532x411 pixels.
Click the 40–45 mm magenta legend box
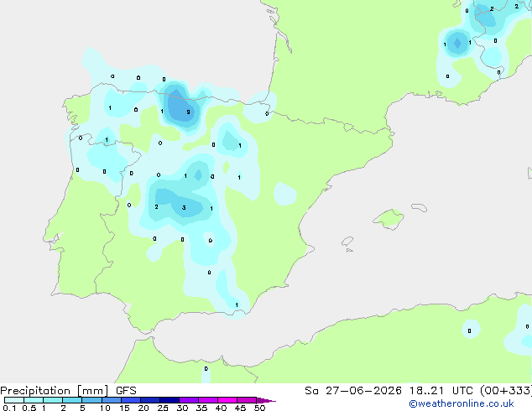pos(227,400)
